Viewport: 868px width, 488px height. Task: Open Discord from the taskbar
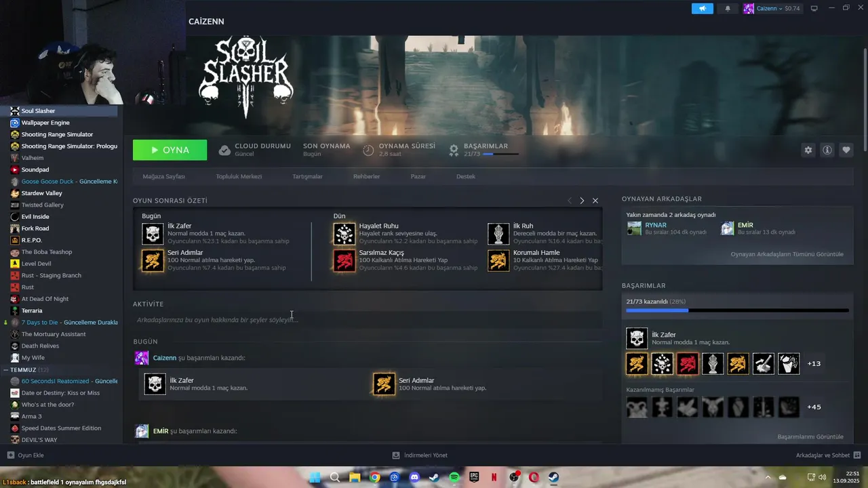pyautogui.click(x=414, y=477)
